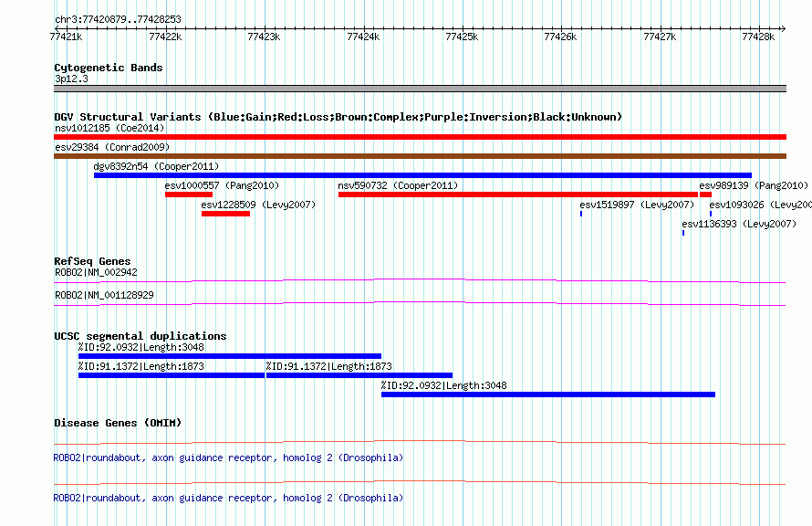The width and height of the screenshot is (812, 526).
Task: Click the ROBO2|NM_002942 transcript line
Action: pos(420,281)
